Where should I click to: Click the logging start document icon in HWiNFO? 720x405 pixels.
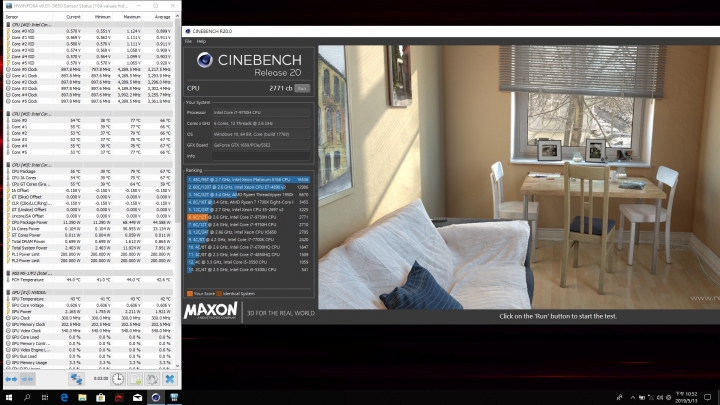pos(135,379)
